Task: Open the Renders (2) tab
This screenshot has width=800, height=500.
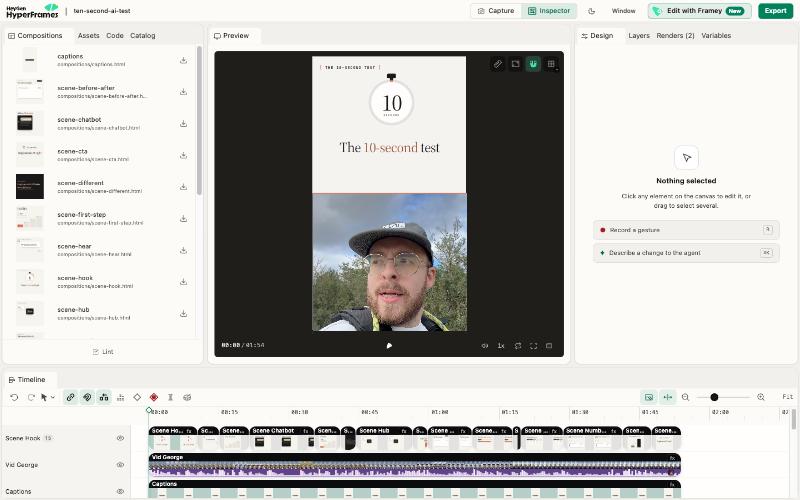Action: point(675,36)
